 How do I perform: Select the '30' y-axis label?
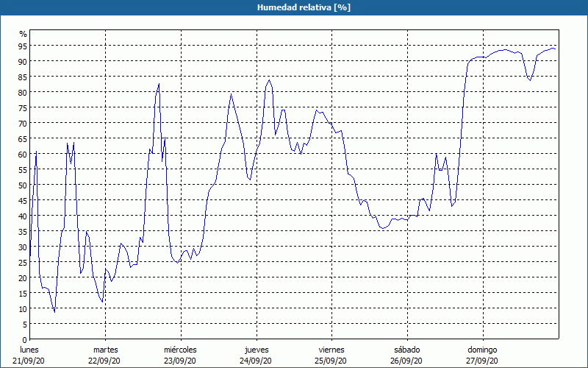coord(23,247)
